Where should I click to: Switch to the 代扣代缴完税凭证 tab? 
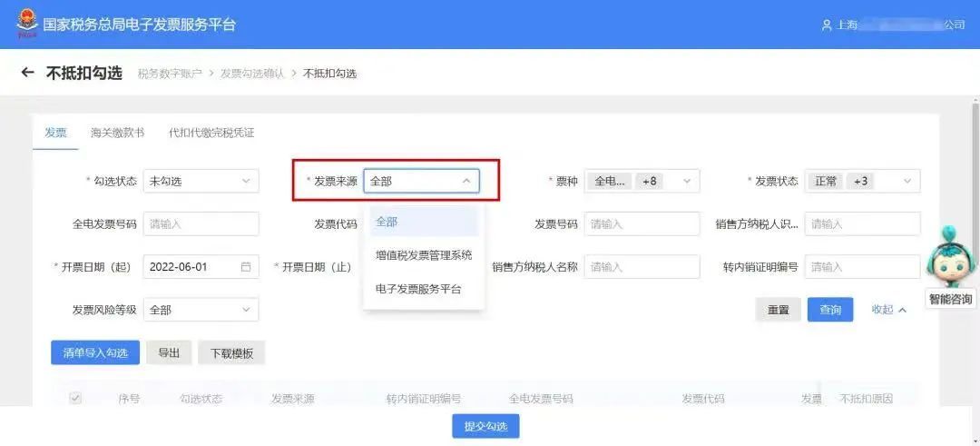[211, 133]
